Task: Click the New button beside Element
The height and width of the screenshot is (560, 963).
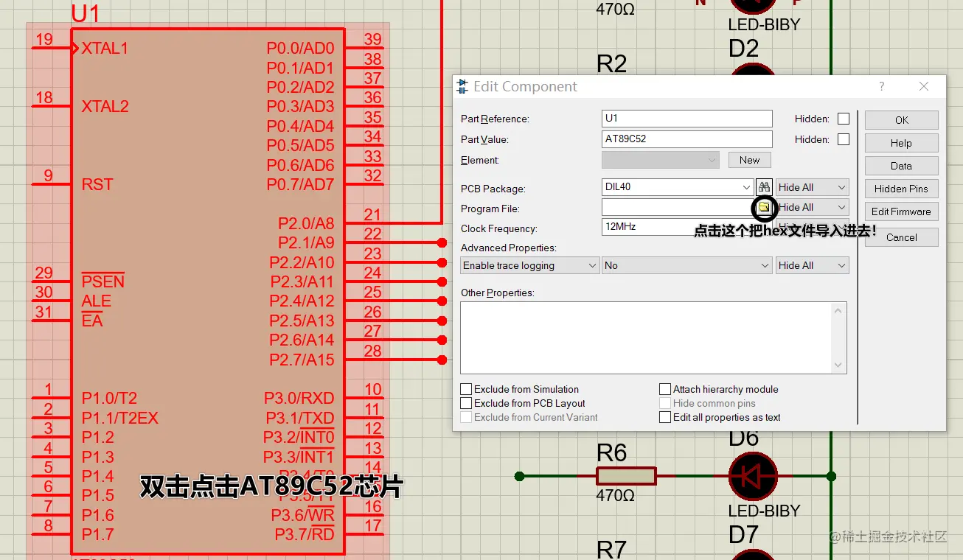Action: (x=750, y=160)
